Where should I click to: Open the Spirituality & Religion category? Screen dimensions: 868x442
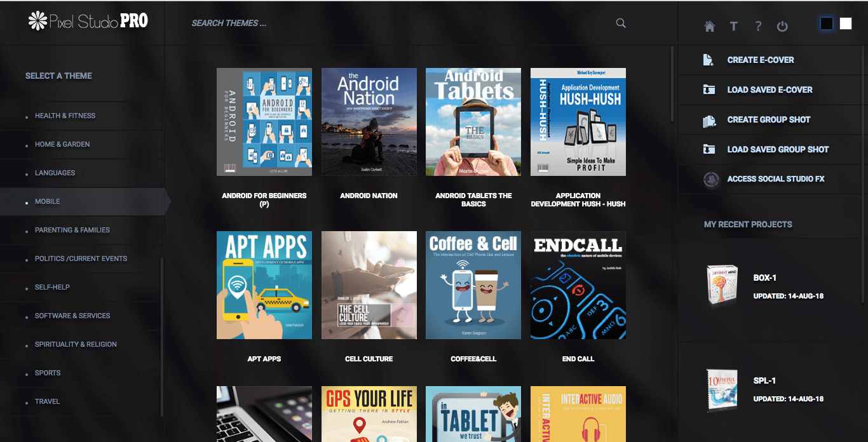point(76,344)
